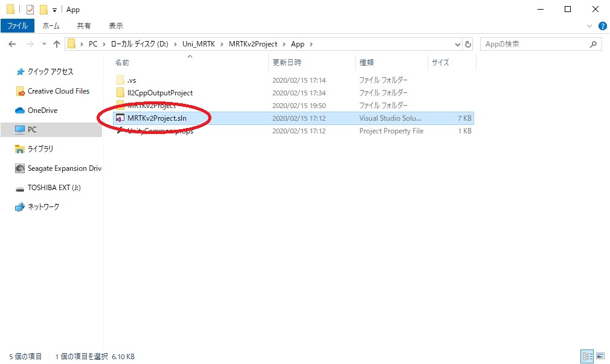Click the クイック アクセス star icon
This screenshot has height=364, width=610.
tap(20, 72)
